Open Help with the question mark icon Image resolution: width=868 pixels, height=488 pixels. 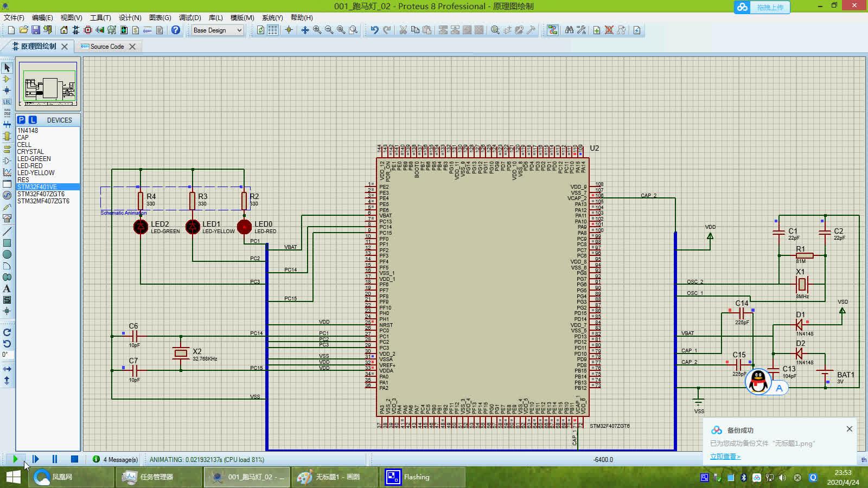(176, 30)
